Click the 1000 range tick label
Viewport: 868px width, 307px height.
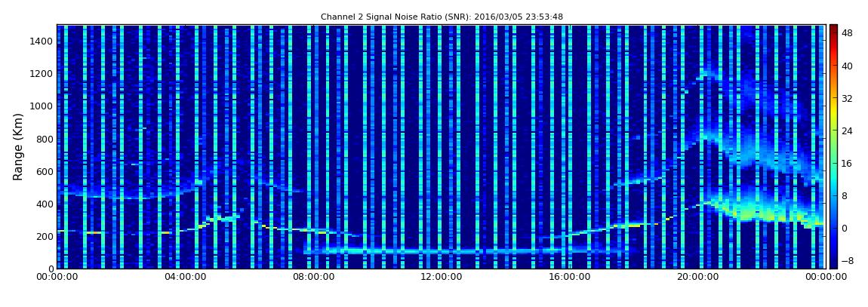pyautogui.click(x=42, y=106)
